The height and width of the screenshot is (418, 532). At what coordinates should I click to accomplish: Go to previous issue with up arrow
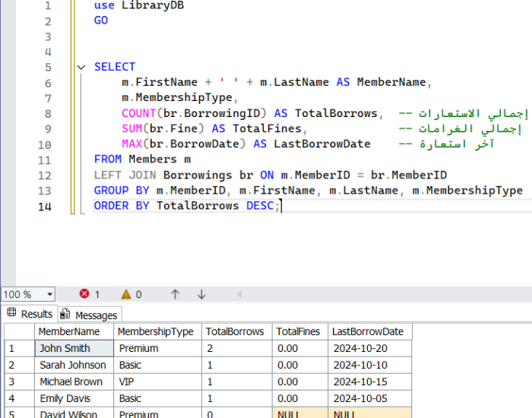click(175, 294)
